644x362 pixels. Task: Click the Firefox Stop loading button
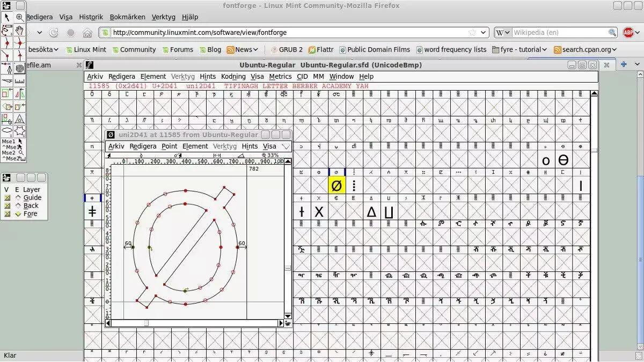pos(71,33)
